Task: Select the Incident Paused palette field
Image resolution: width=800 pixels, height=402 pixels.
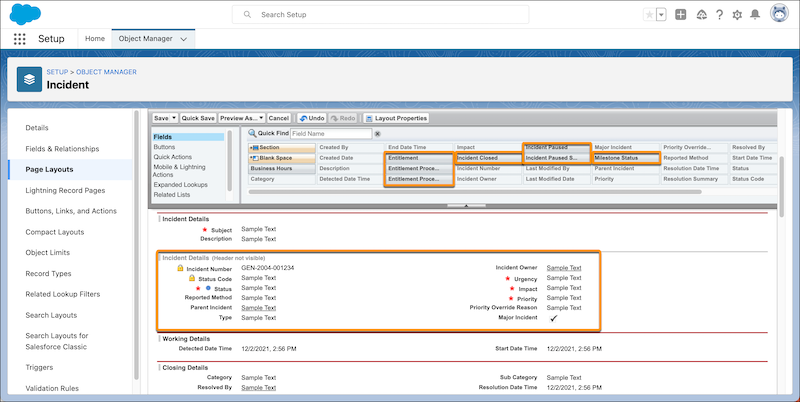Action: coord(557,147)
